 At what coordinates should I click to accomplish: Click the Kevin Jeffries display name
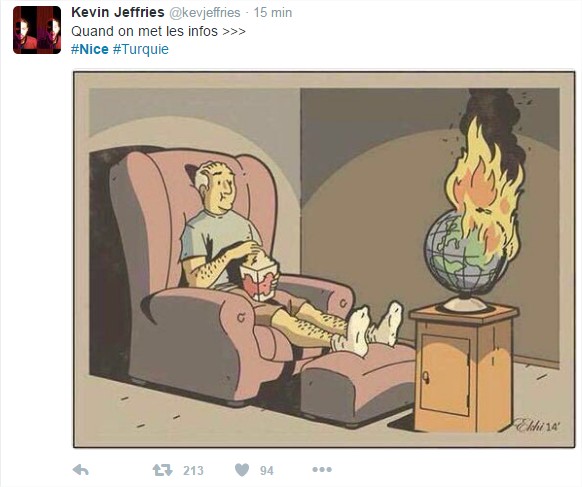point(118,12)
